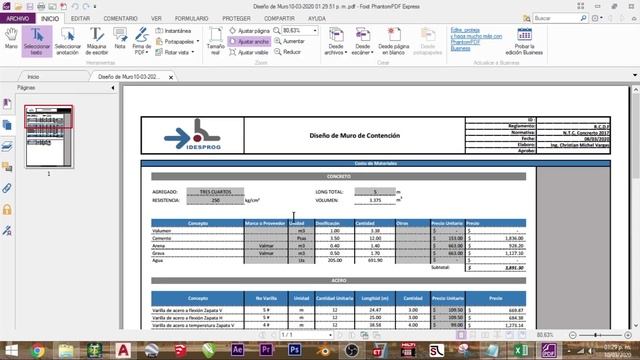Image resolution: width=640 pixels, height=360 pixels.
Task: Activate the Seleccionar texto tool
Action: coord(37,41)
